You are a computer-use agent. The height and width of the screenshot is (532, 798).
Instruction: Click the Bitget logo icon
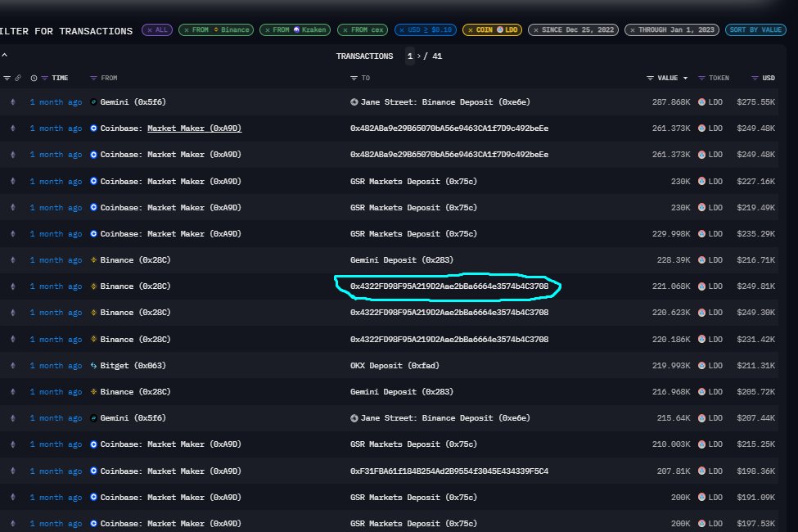93,366
